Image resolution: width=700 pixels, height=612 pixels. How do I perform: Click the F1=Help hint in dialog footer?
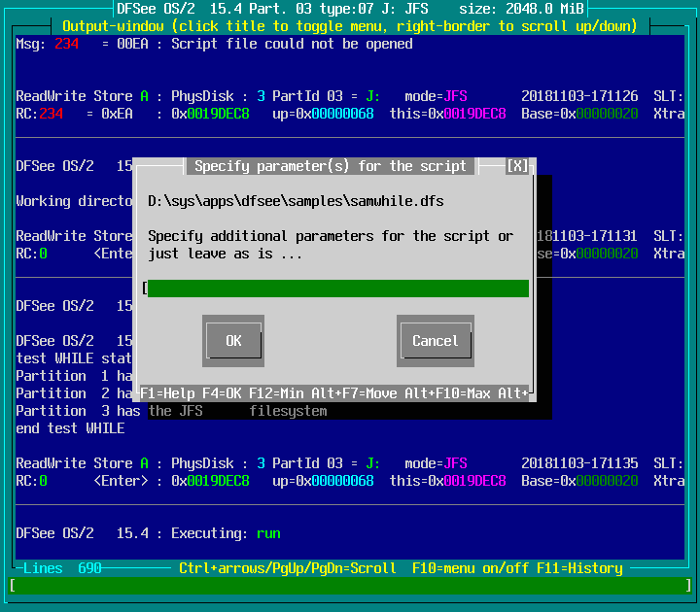167,393
